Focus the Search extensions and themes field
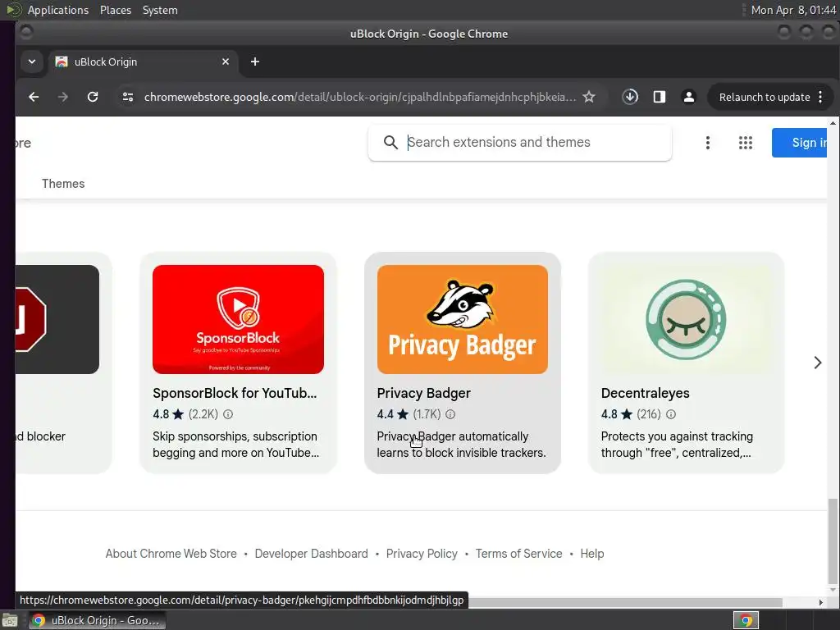840x630 pixels. pos(519,143)
